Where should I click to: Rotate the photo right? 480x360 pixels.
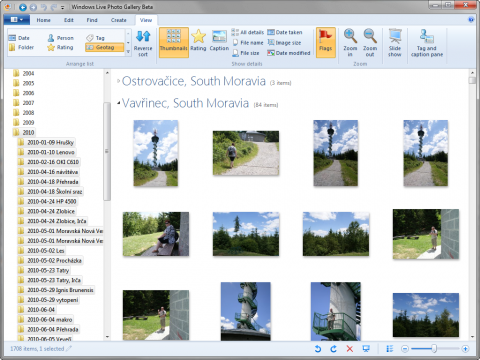[x=333, y=349]
